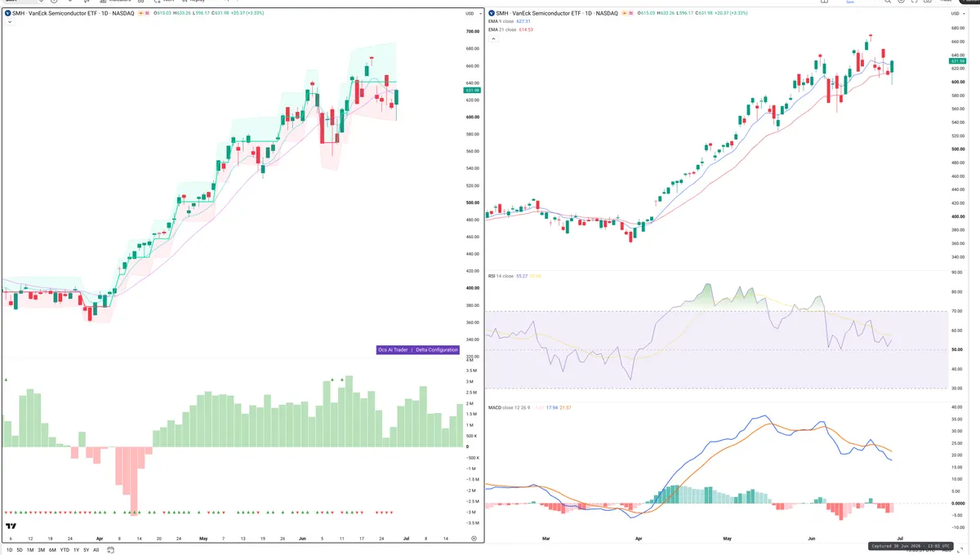Image resolution: width=980 pixels, height=555 pixels.
Task: Click the Ocs AI Trader Delta Configuration label
Action: (417, 349)
